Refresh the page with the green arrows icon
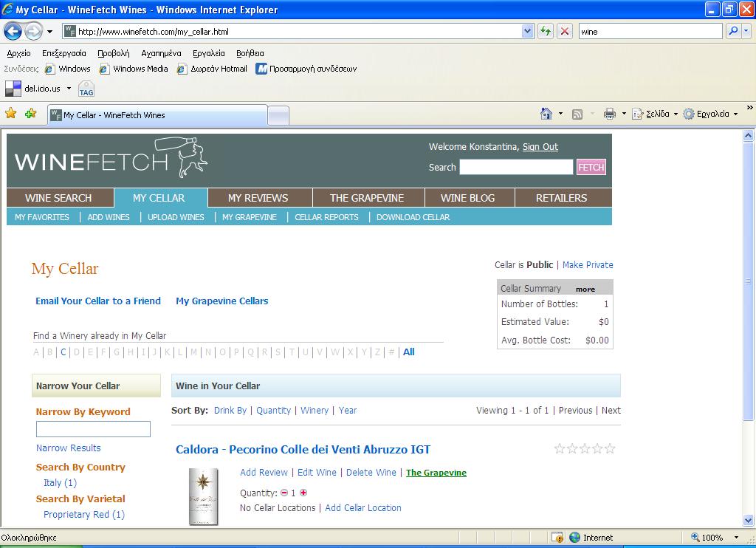756x548 pixels. 546,31
